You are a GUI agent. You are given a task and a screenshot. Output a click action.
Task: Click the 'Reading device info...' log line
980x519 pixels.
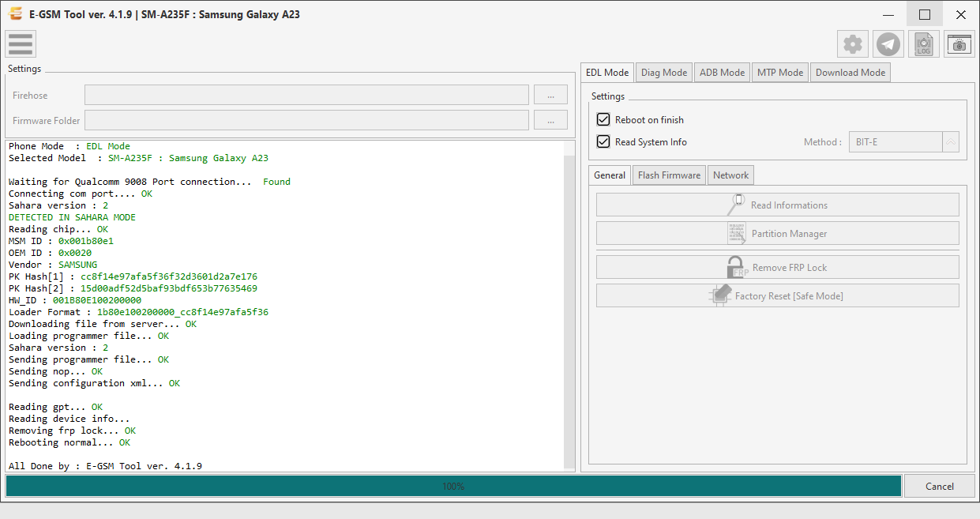click(69, 419)
